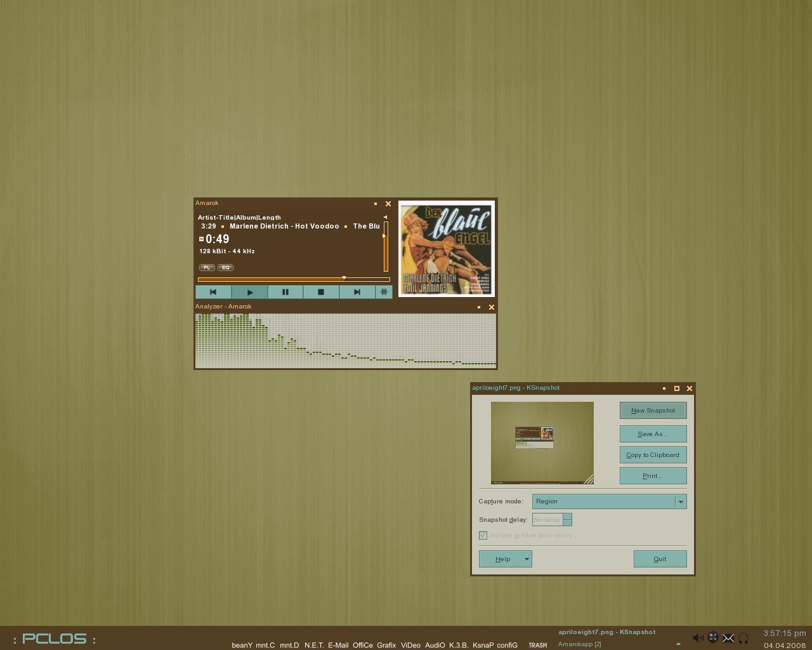Click Copy to Clipboard button
This screenshot has width=812, height=650.
653,455
